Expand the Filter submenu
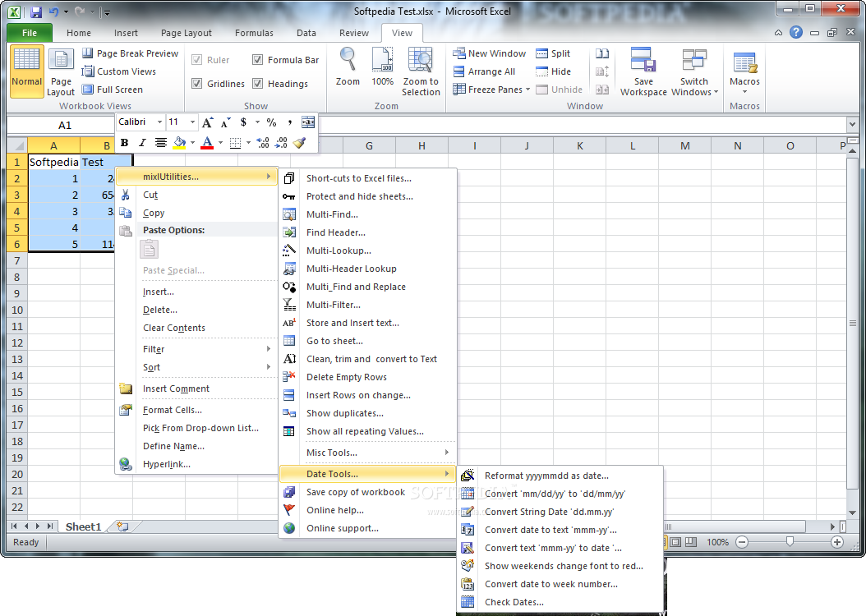Screen dimensions: 866x616 pos(196,349)
